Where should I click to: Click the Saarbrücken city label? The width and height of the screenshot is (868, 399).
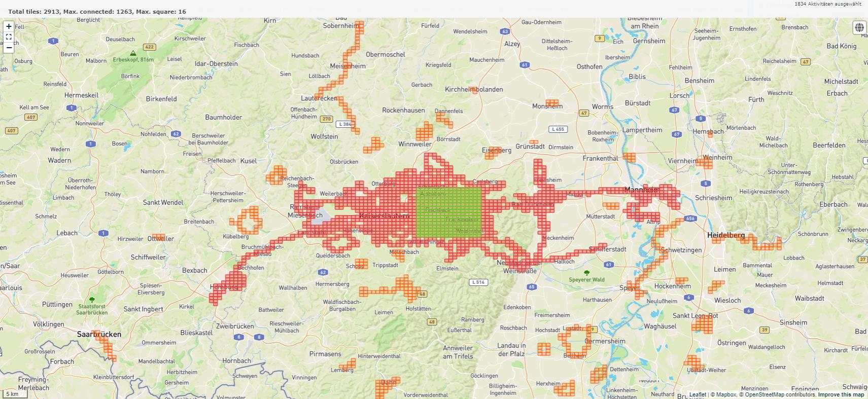click(99, 334)
